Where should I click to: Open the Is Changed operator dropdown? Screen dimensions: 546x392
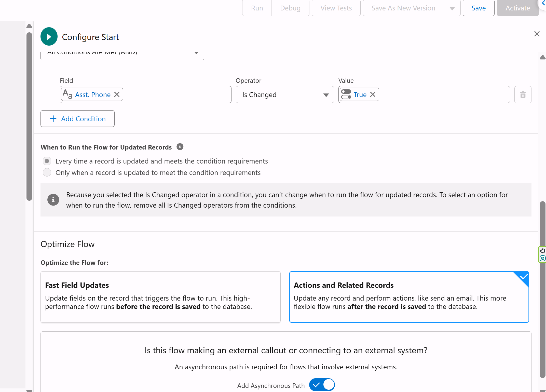tap(285, 94)
